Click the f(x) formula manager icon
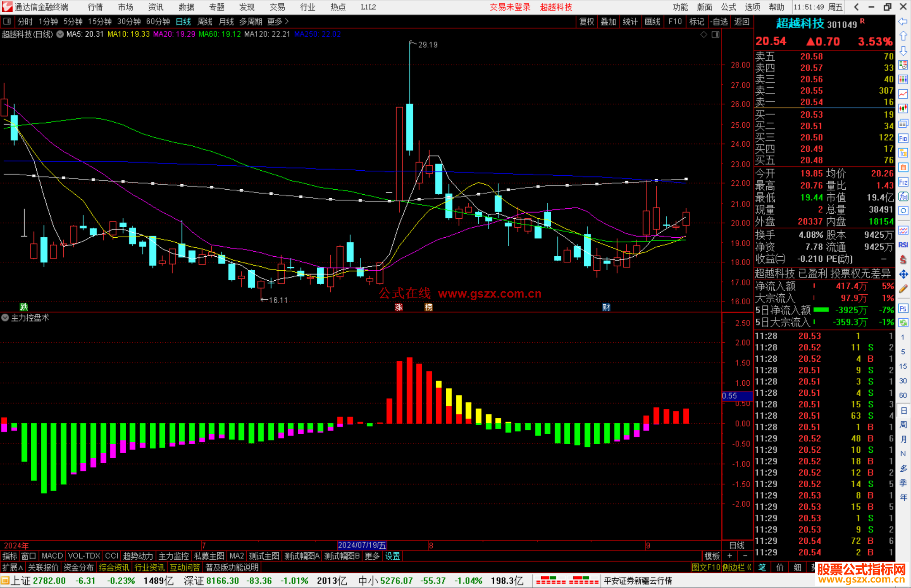 [x=903, y=197]
